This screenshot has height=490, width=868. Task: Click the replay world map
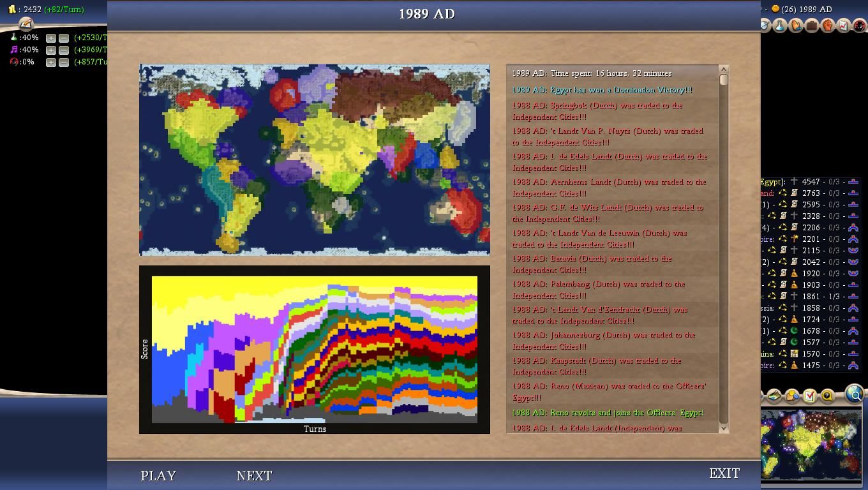point(315,160)
